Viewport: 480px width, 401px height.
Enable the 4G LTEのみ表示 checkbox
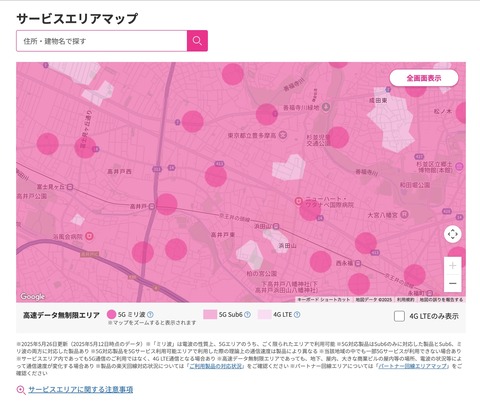[x=399, y=316]
